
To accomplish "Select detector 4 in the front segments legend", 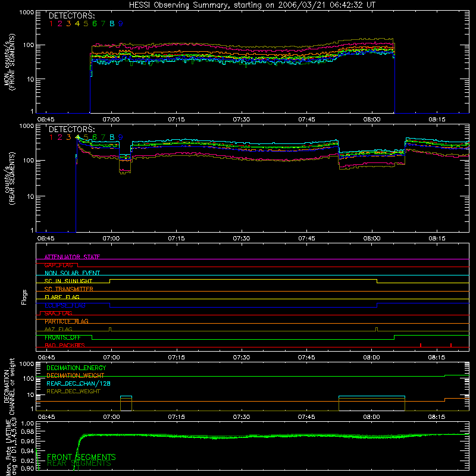I will click(x=77, y=24).
